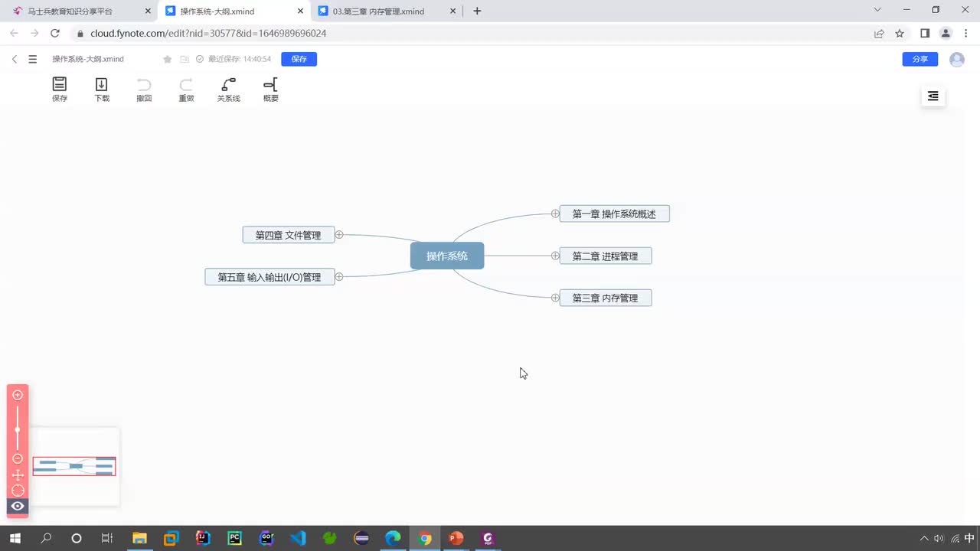Close the 03.第三章 内存管理.xmind tab
The width and height of the screenshot is (980, 551).
pos(453,11)
